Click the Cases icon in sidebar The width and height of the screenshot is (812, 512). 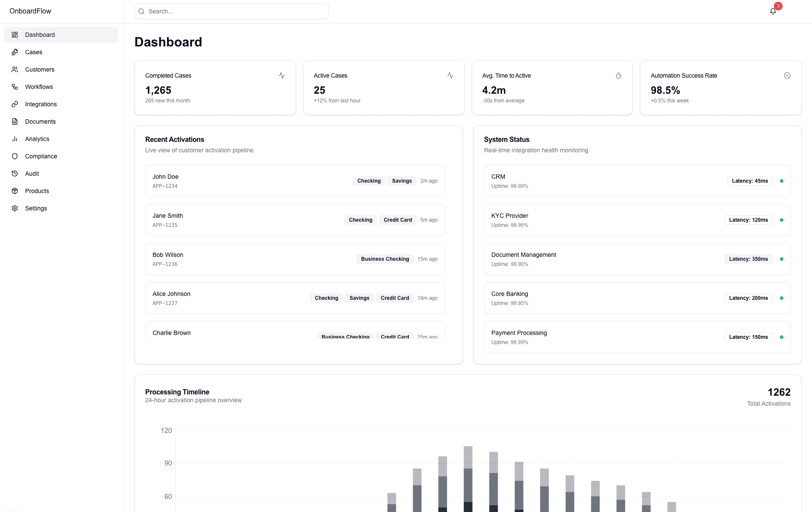[15, 52]
